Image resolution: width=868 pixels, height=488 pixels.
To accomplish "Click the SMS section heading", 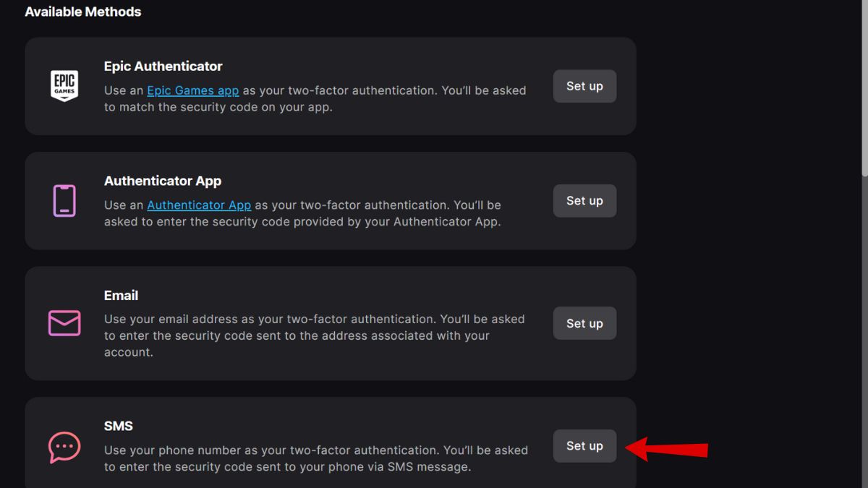I will click(x=119, y=426).
